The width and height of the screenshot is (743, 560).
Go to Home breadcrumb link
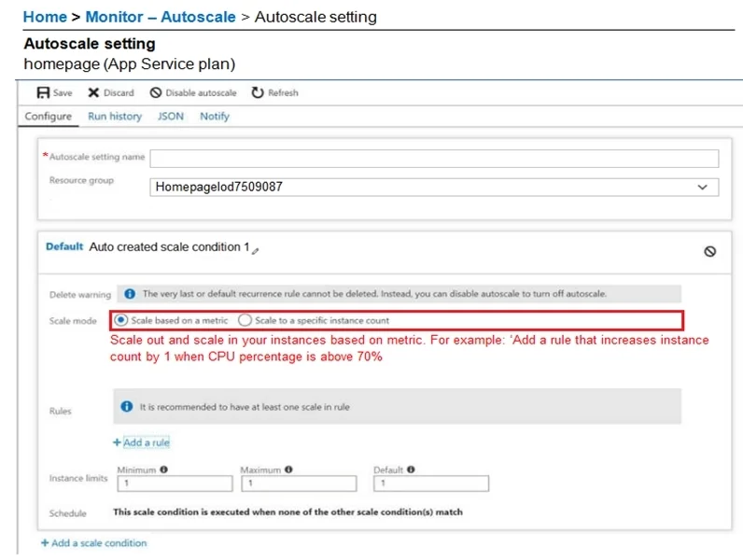coord(45,17)
